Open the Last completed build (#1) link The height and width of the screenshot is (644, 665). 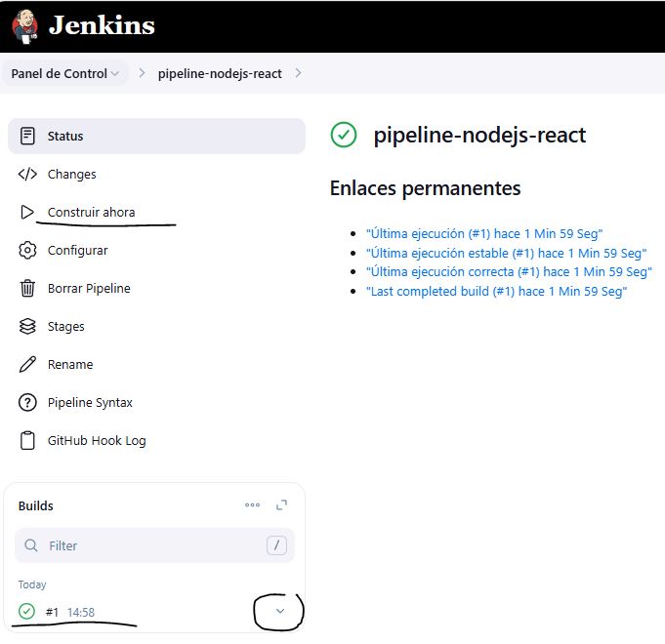[x=497, y=291]
